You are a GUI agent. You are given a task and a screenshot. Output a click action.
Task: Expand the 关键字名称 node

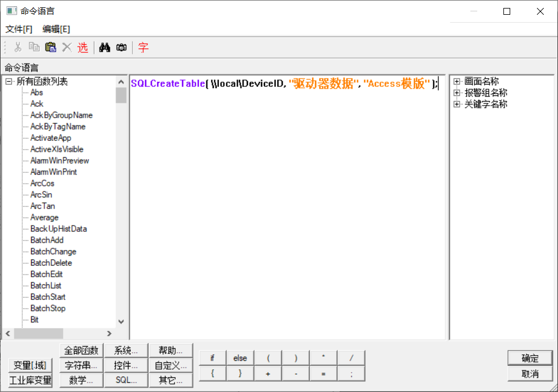point(457,104)
